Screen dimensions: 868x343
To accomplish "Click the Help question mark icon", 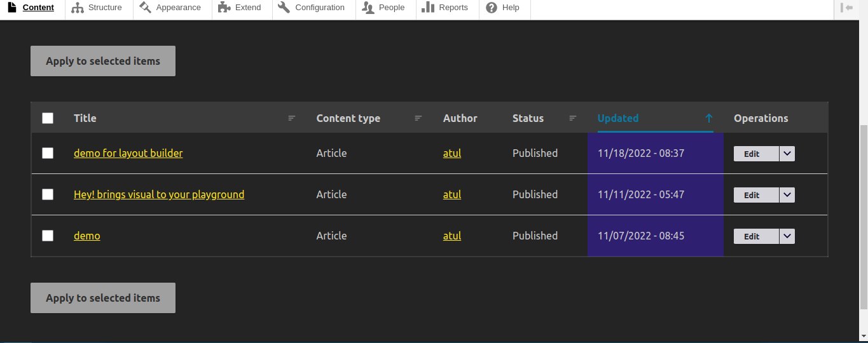I will [x=492, y=8].
